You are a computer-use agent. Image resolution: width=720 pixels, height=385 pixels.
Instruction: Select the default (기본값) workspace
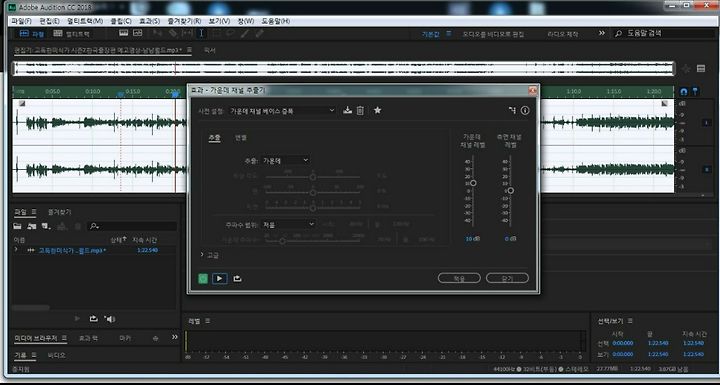click(431, 34)
